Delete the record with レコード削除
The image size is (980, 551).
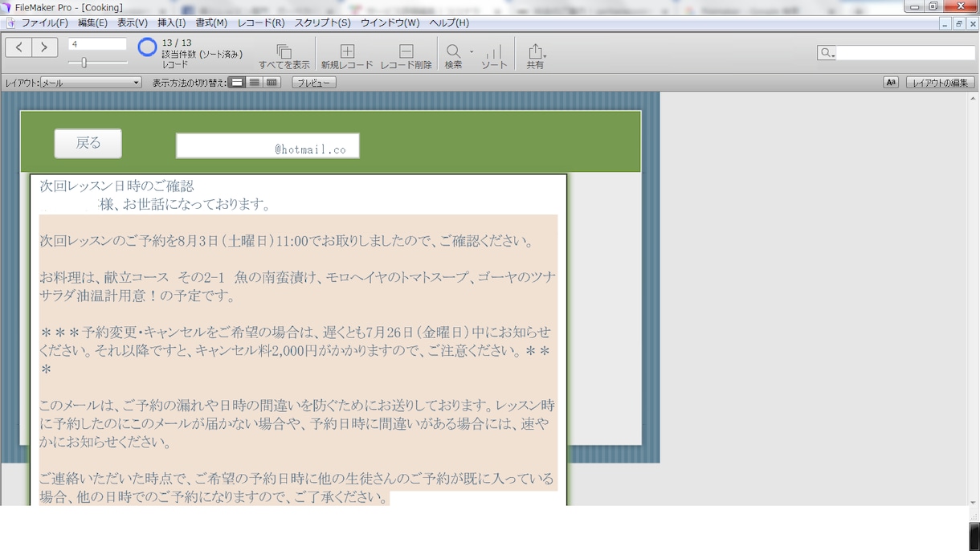pyautogui.click(x=406, y=56)
